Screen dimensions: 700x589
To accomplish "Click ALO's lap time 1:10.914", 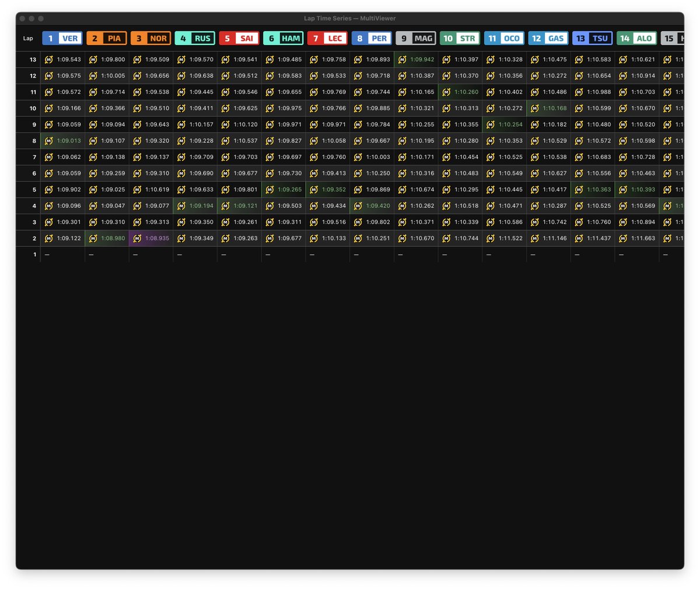I will click(643, 76).
